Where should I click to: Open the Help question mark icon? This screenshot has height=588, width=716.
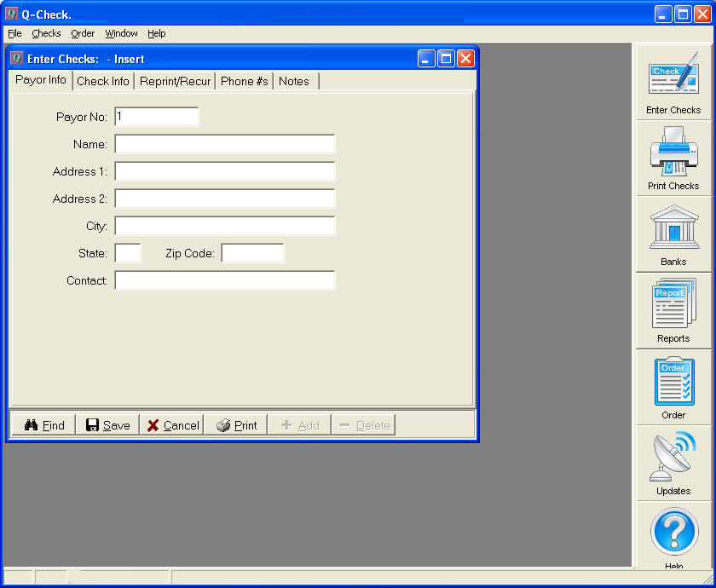[x=673, y=535]
